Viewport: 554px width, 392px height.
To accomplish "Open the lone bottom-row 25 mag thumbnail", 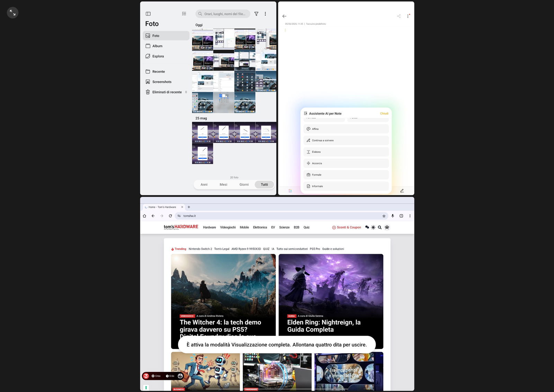I will pyautogui.click(x=203, y=153).
